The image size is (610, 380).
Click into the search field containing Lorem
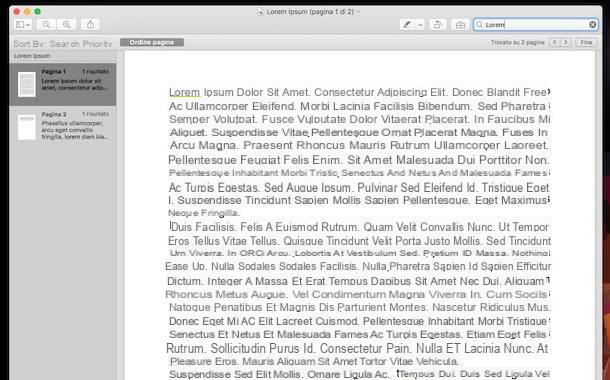pyautogui.click(x=536, y=25)
